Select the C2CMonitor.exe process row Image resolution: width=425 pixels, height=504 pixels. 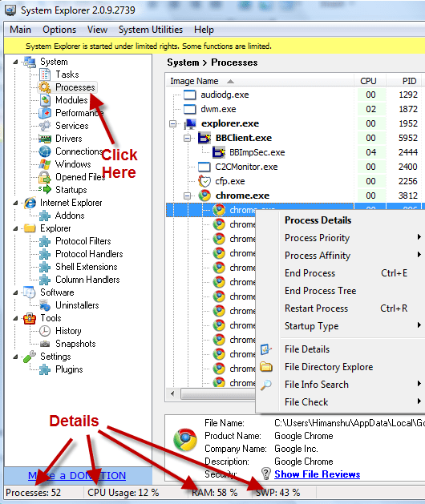295,167
